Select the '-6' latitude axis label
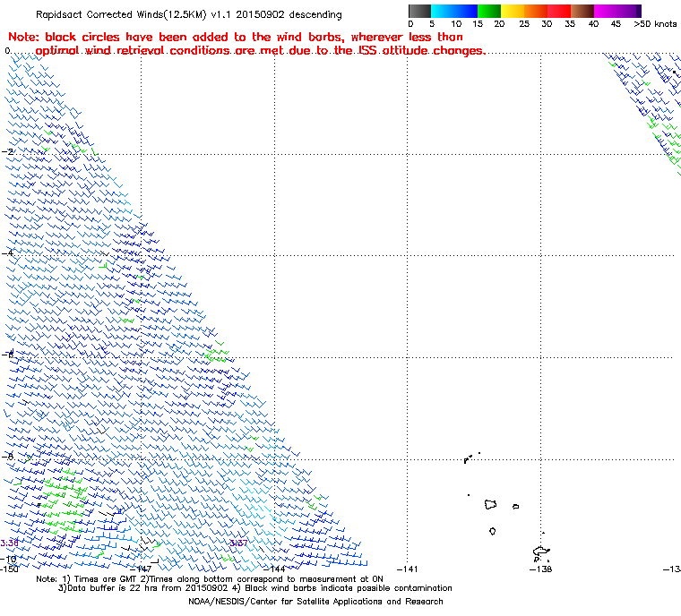681x616 pixels. (x=8, y=355)
